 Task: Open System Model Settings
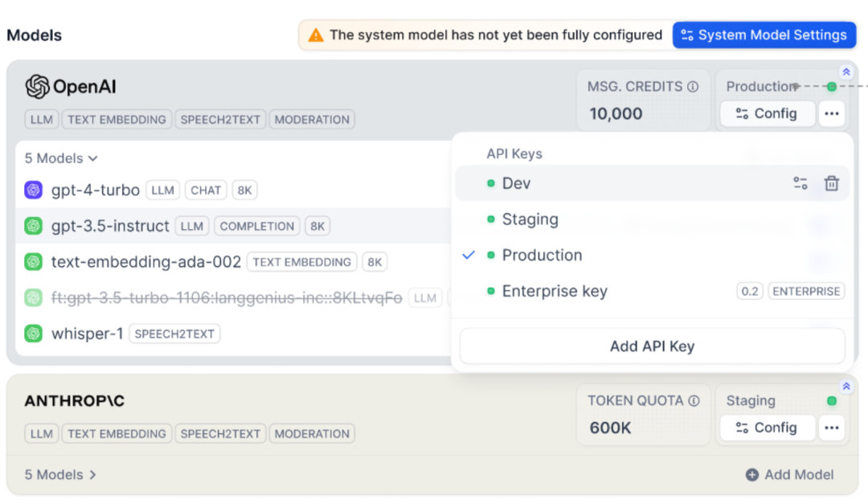(x=764, y=35)
